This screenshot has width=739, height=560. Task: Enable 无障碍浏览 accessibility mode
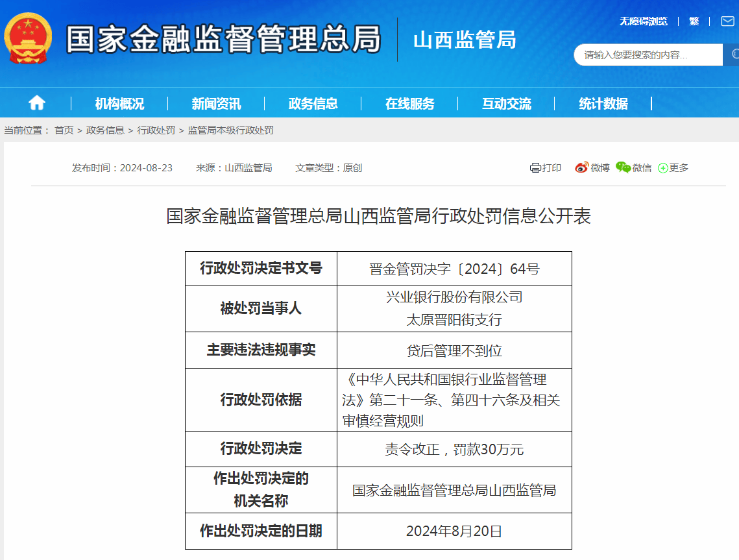tap(644, 20)
